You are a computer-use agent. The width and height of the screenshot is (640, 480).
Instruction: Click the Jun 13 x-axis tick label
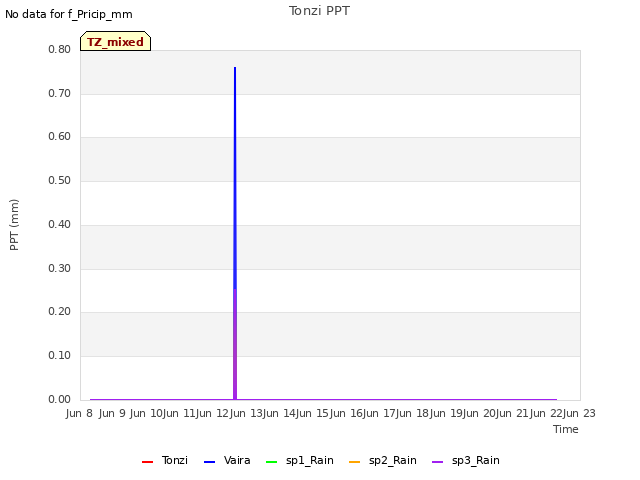[x=245, y=413]
